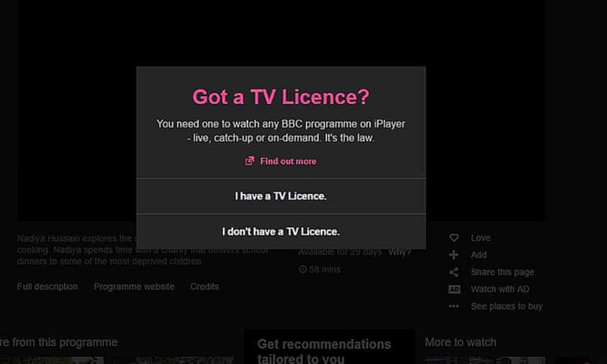Click the Got a TV Licence? heading
Viewport: 607px width, 364px height.
[280, 96]
